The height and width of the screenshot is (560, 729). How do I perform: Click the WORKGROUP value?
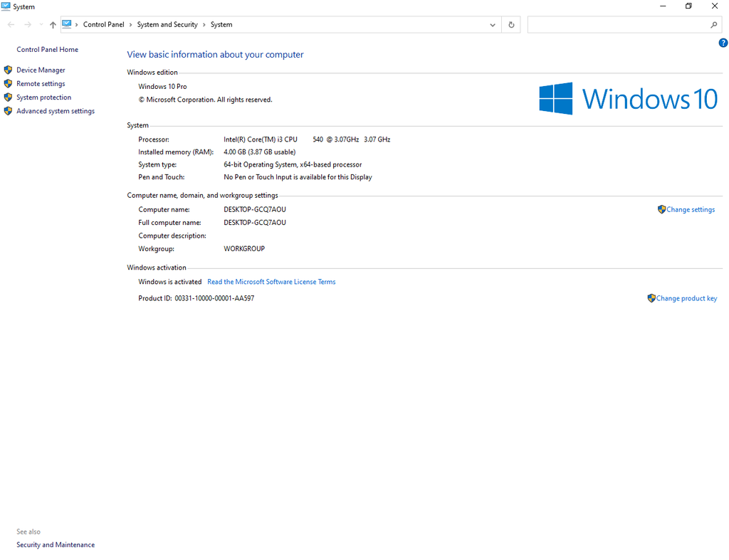pyautogui.click(x=244, y=248)
